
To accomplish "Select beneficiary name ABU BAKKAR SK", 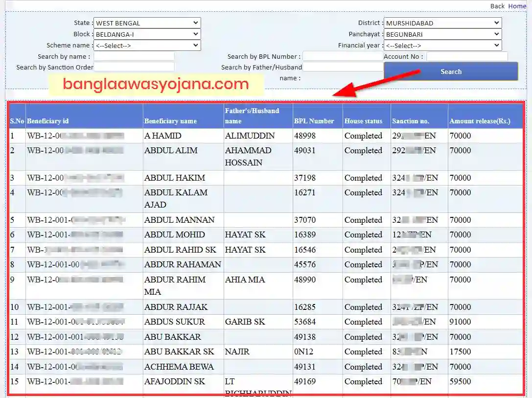I will (179, 351).
